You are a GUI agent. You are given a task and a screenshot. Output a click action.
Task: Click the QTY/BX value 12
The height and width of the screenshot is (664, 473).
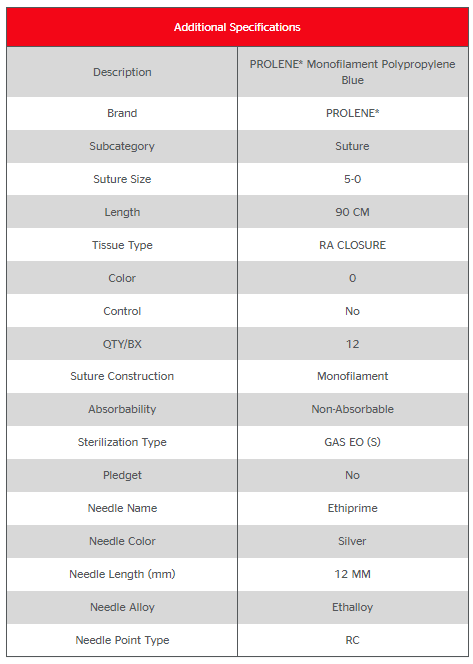coord(352,344)
